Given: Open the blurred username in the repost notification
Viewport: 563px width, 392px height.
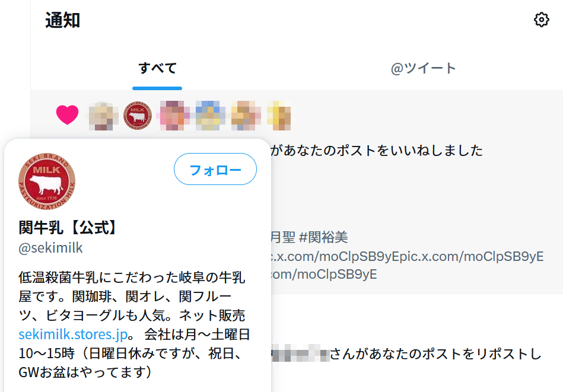Looking at the screenshot, I should (300, 353).
